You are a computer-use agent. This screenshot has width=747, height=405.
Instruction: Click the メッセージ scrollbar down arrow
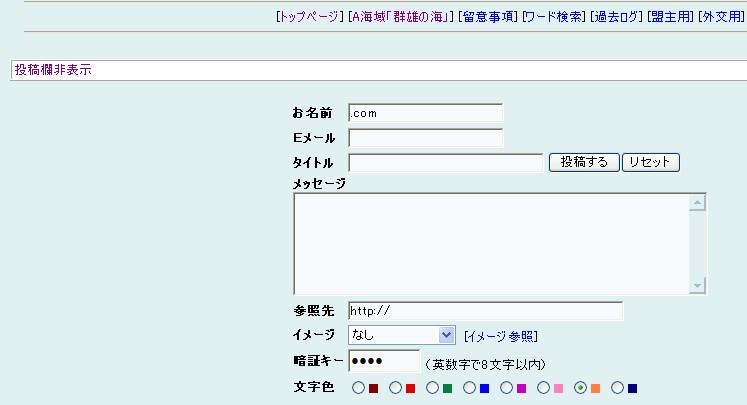coord(698,286)
